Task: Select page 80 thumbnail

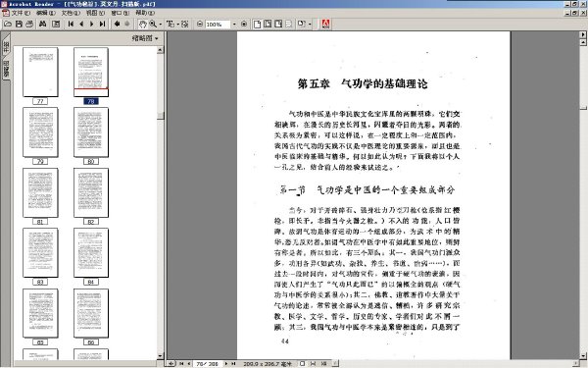Action: (91, 132)
